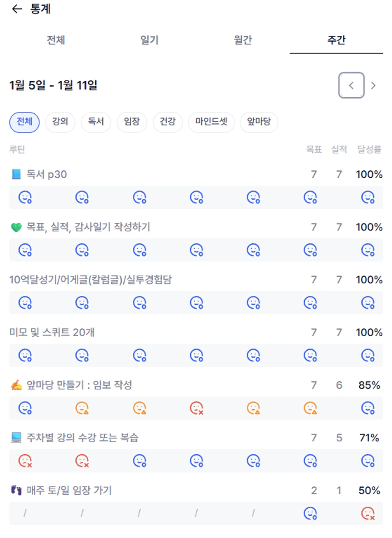Advance to next week with right chevron
The height and width of the screenshot is (538, 392).
point(374,85)
